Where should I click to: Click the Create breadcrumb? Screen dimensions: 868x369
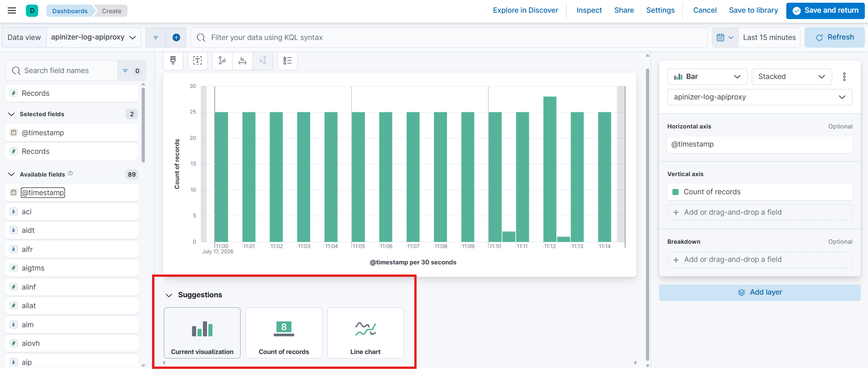click(x=112, y=11)
